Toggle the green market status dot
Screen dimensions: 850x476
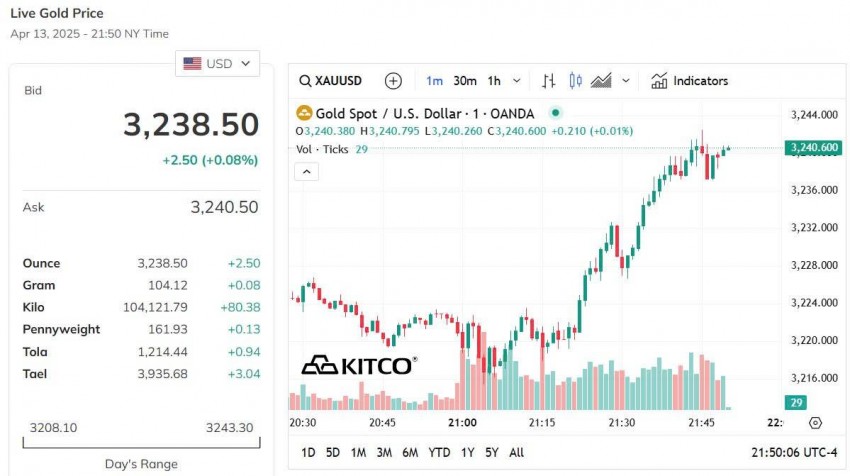tap(556, 114)
